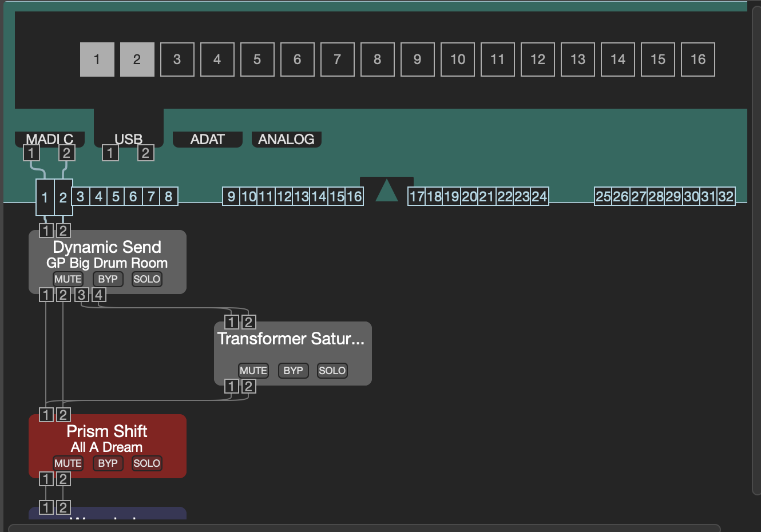Viewport: 761px width, 532px height.
Task: Click output port 4 of Dynamic Send
Action: point(99,295)
